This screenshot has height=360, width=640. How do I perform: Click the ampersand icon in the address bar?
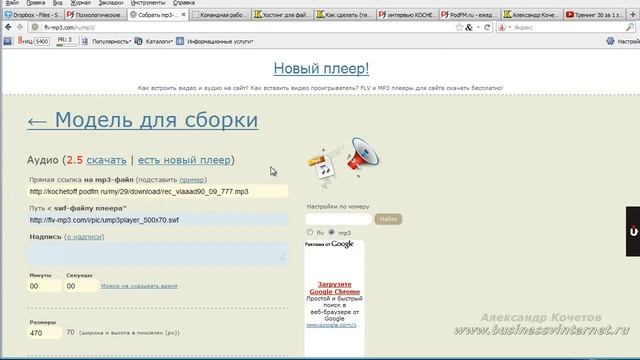pos(469,27)
